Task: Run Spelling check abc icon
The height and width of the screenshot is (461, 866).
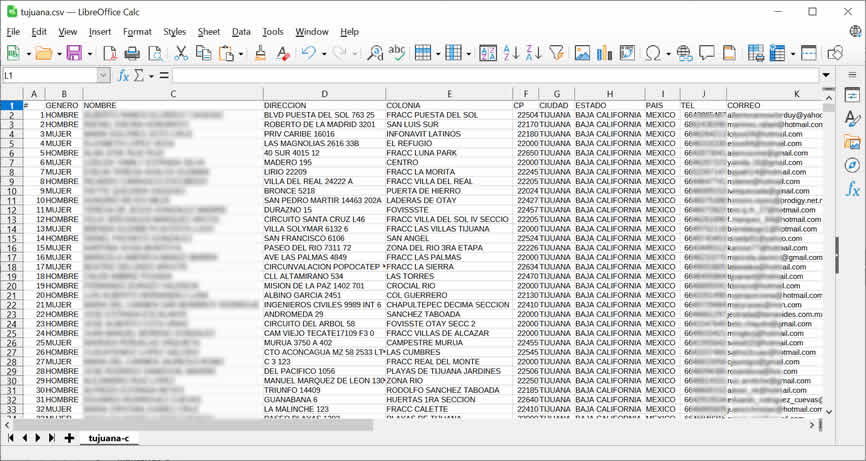Action: [x=397, y=53]
